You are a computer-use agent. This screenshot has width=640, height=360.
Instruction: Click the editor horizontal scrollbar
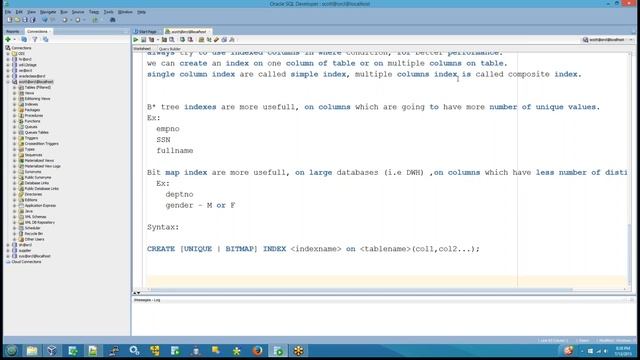361,289
